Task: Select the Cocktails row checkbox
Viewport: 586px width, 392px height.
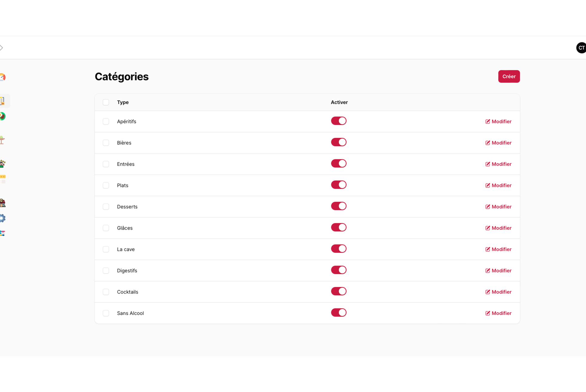Action: tap(106, 292)
